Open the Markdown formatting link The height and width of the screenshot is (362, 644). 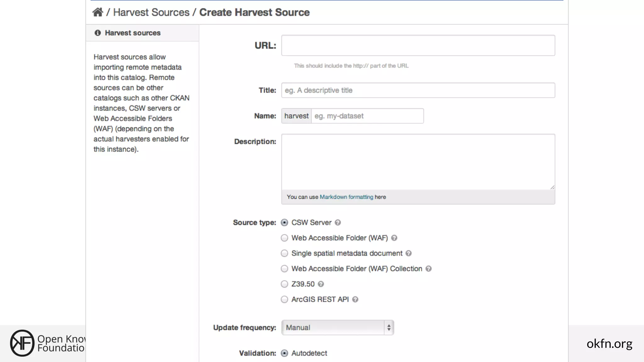click(x=346, y=197)
